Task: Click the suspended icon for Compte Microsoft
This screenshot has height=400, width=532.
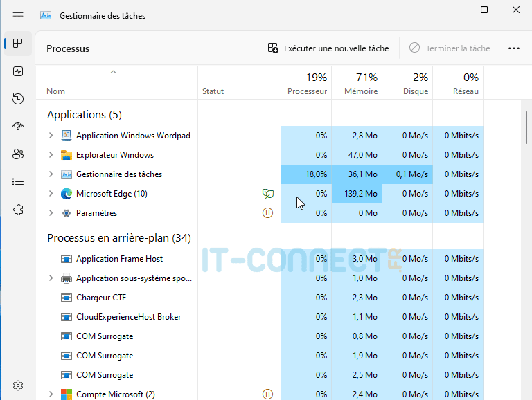Action: [x=267, y=394]
